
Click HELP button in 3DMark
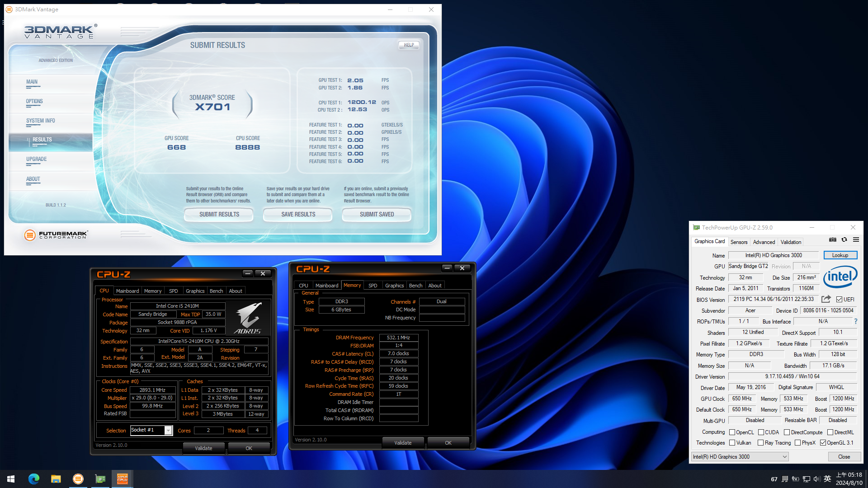(x=409, y=45)
